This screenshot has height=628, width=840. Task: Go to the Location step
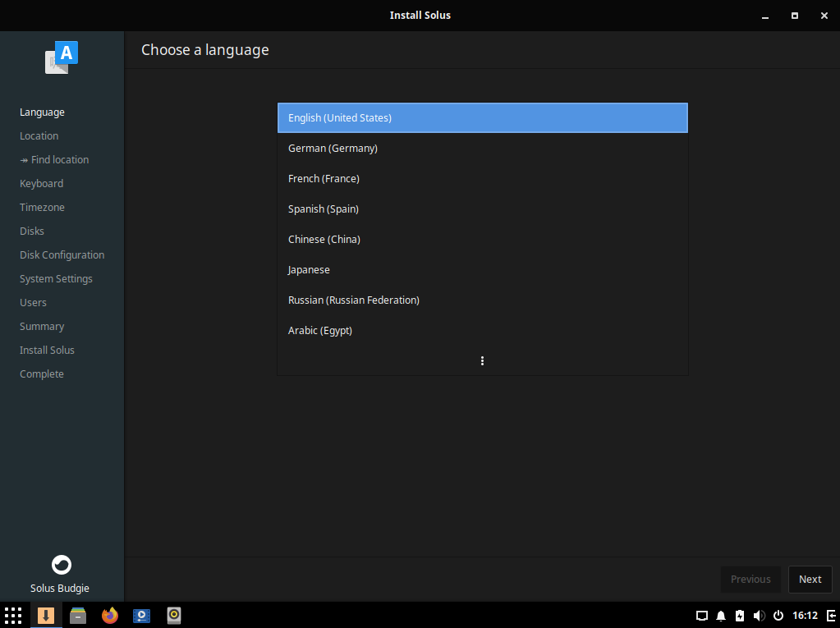point(39,136)
